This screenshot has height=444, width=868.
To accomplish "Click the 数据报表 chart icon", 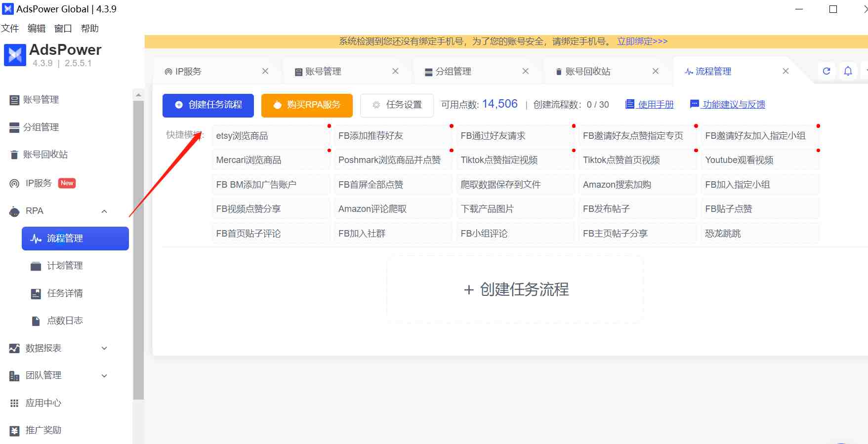I will [14, 349].
